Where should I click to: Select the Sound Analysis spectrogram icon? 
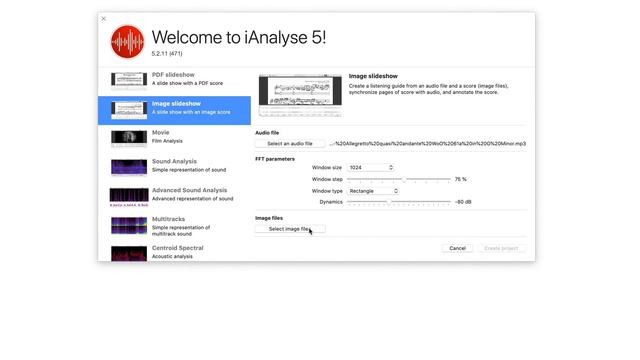(x=129, y=167)
